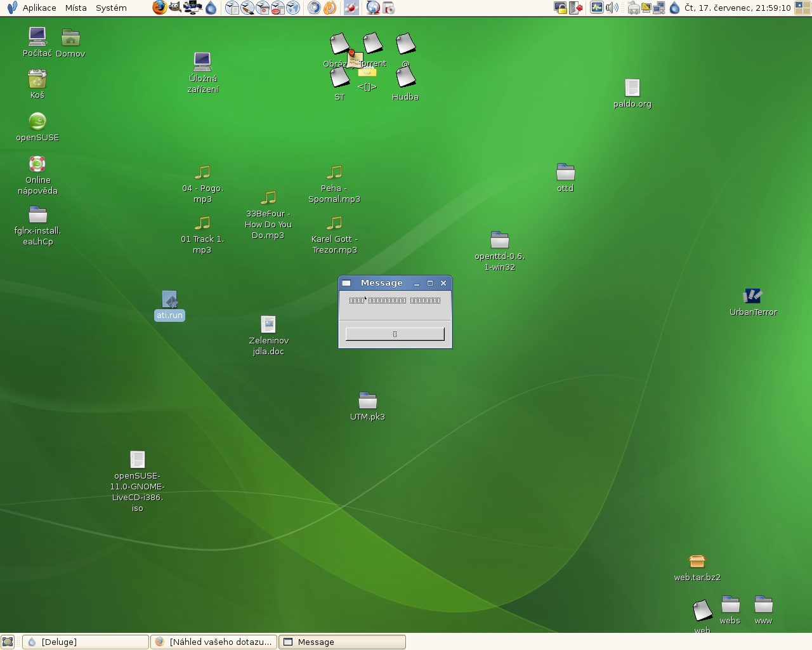Image resolution: width=812 pixels, height=650 pixels.
Task: Open the system monitor applet
Action: coord(596,8)
